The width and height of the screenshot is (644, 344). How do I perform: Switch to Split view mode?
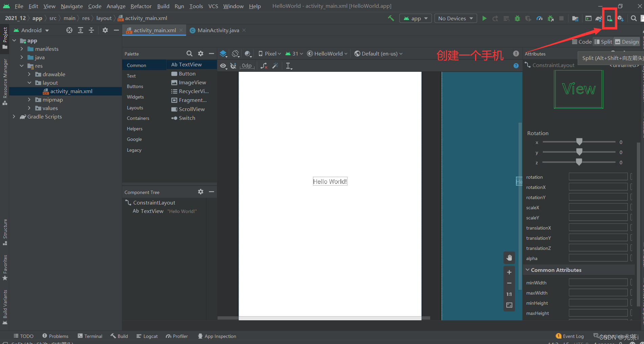pyautogui.click(x=603, y=42)
